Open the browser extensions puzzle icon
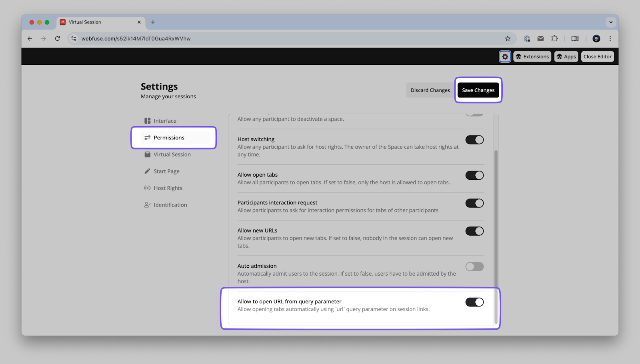Viewport: 640px width, 364px height. 554,38
